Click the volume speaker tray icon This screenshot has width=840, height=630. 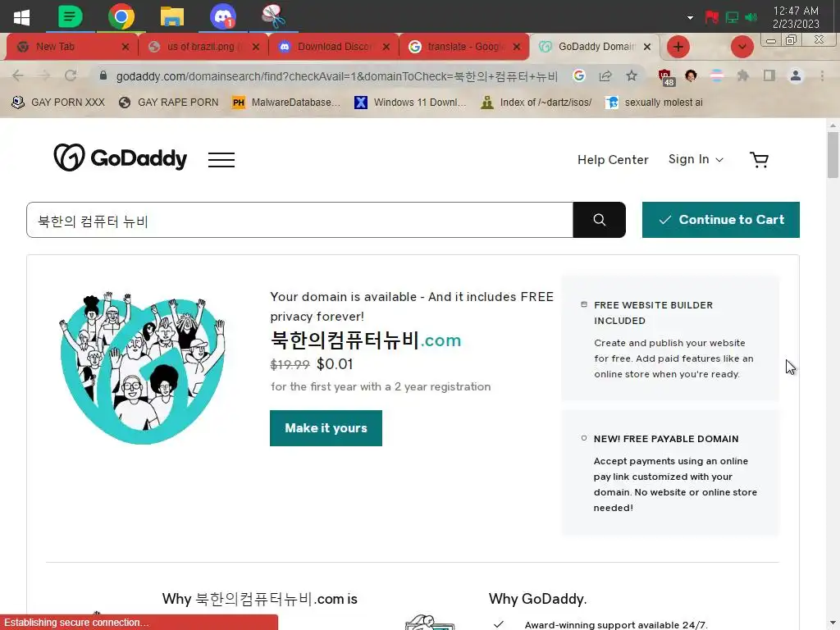pos(751,17)
